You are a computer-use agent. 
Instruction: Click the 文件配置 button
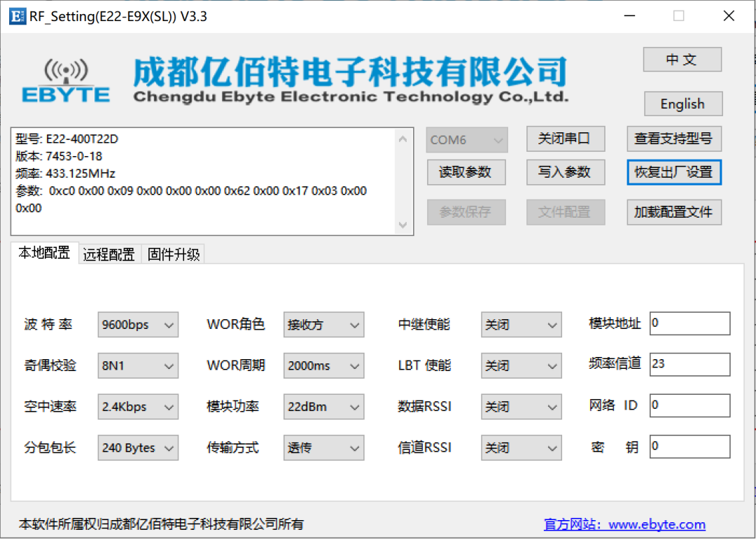point(565,212)
